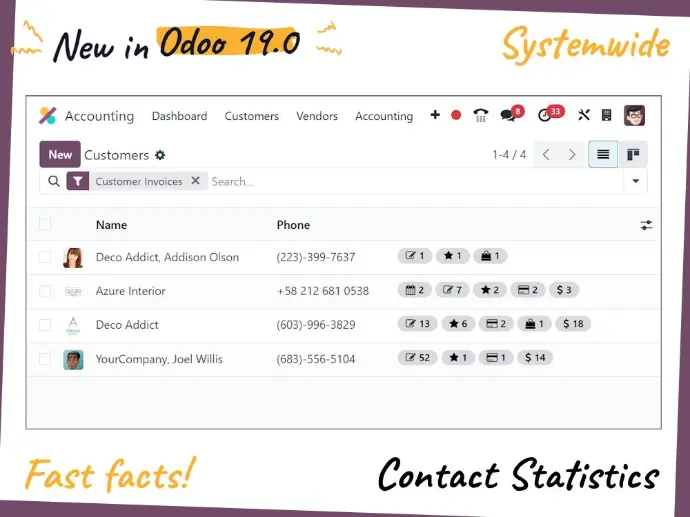Click the search magnifier icon
The width and height of the screenshot is (690, 517).
[x=54, y=181]
